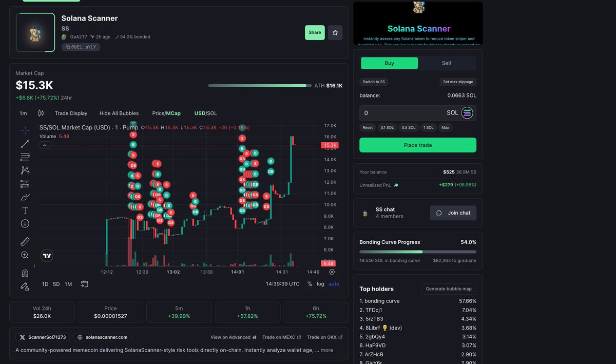Click the Join chat button
The height and width of the screenshot is (364, 616).
pyautogui.click(x=453, y=213)
